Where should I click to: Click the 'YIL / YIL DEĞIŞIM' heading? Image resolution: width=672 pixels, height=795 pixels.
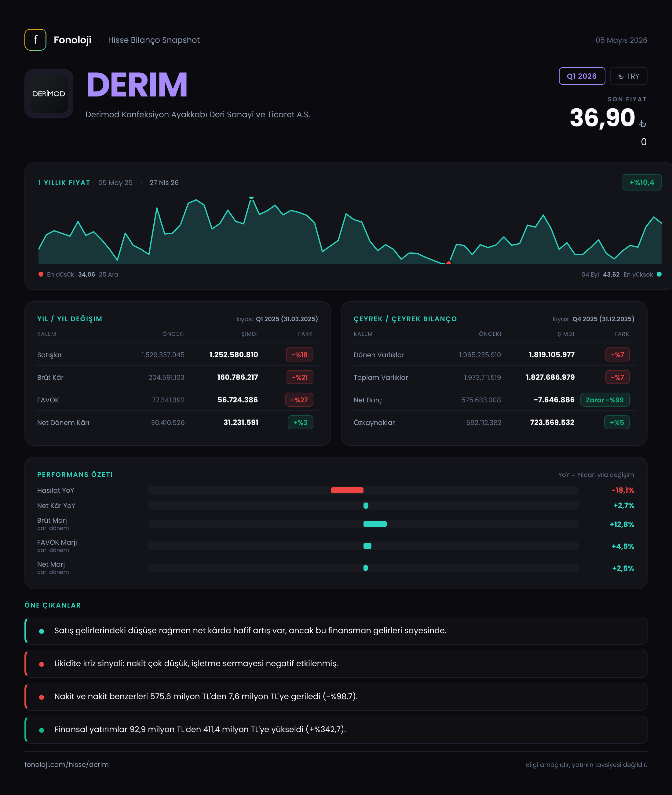[70, 319]
